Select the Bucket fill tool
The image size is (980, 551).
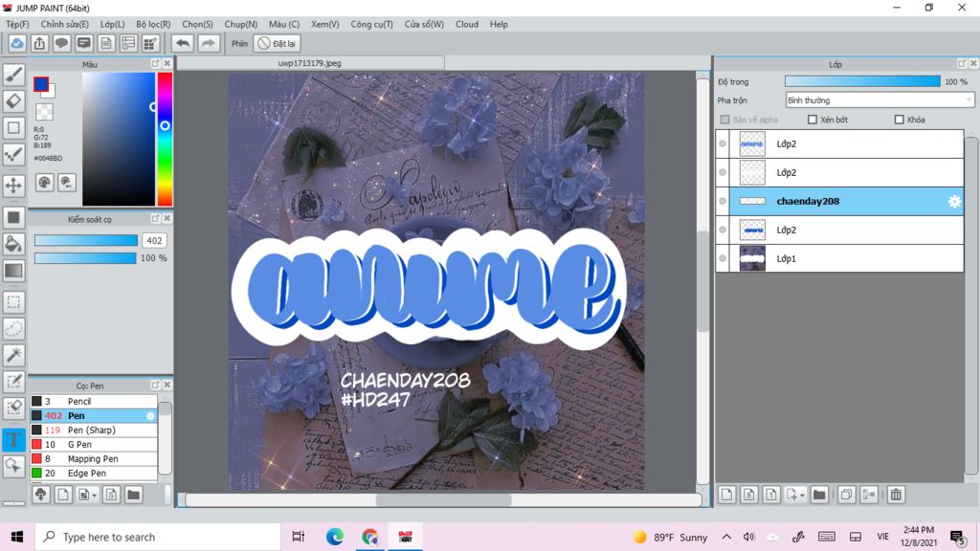13,244
